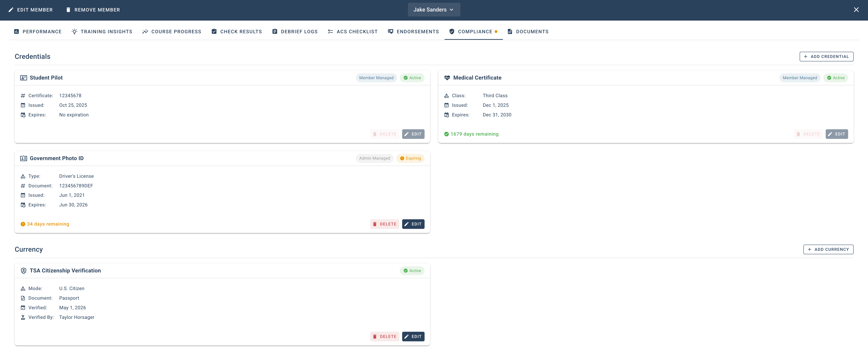
Task: Click the expiry icon beside No expiration
Action: (x=23, y=115)
